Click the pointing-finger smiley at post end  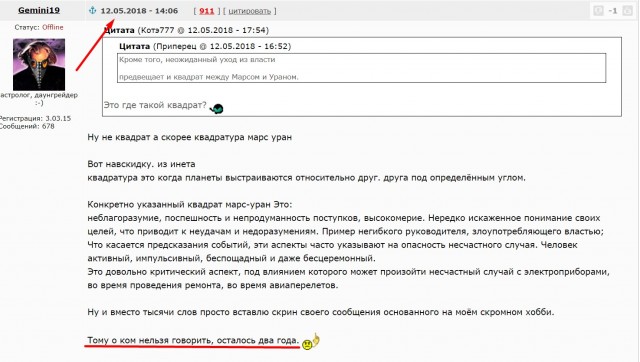click(311, 342)
